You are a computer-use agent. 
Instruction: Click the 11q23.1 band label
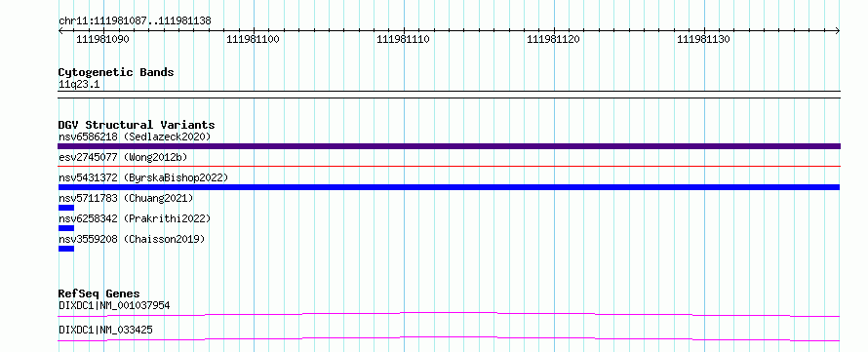(79, 85)
